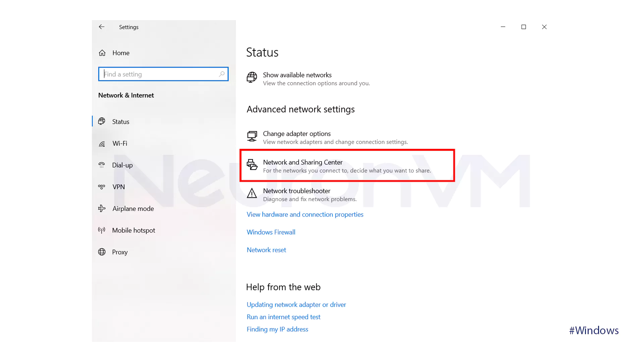Click the Network reset link

(x=266, y=250)
